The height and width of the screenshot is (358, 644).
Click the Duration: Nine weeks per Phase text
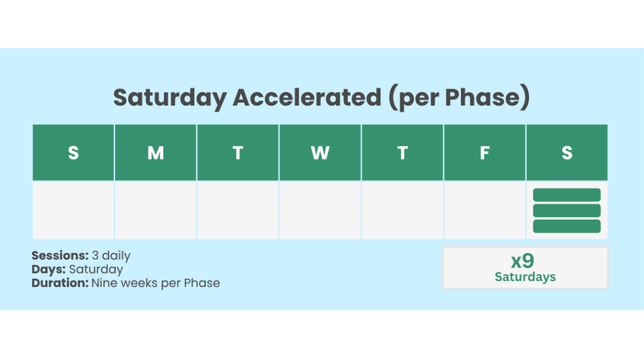click(126, 283)
